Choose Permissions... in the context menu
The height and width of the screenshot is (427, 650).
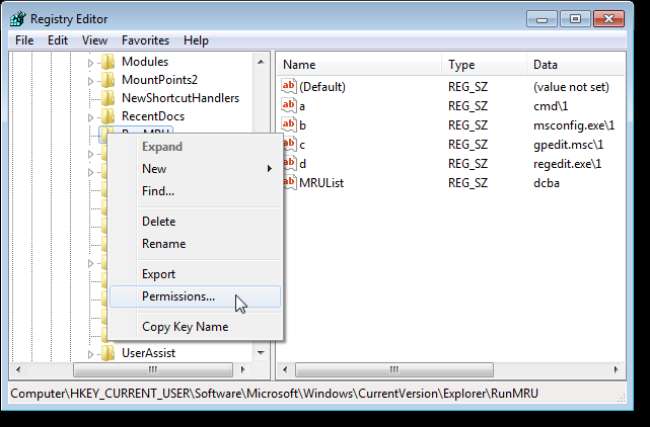pos(195,296)
